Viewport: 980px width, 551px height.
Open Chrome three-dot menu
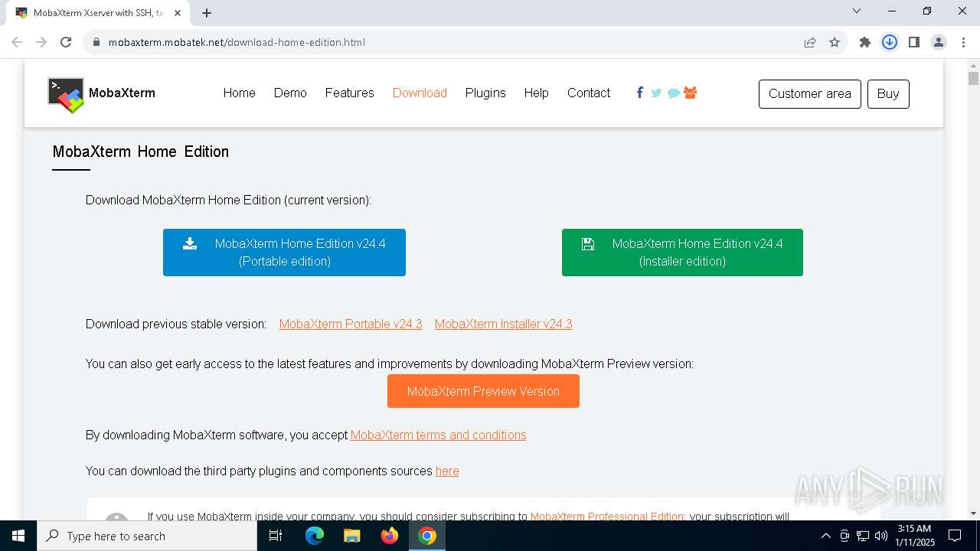pyautogui.click(x=962, y=42)
